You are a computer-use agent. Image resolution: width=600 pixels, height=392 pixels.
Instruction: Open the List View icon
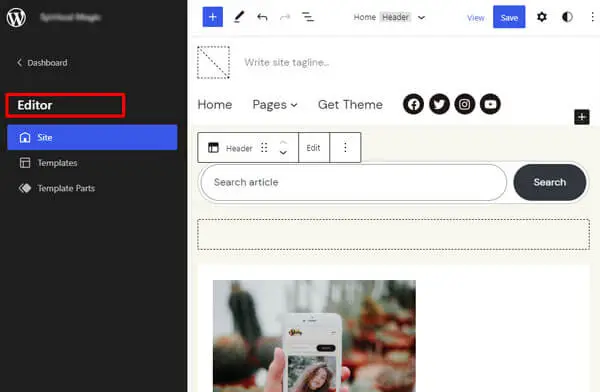point(308,17)
